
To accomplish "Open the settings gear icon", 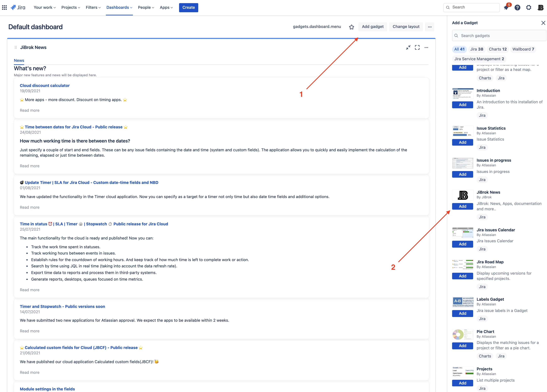I will [x=529, y=8].
